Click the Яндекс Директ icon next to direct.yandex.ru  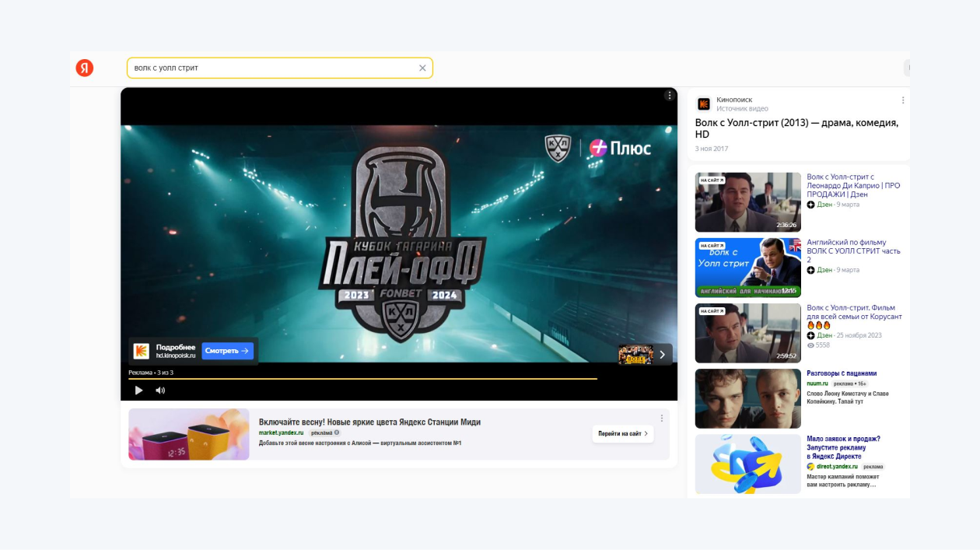811,467
